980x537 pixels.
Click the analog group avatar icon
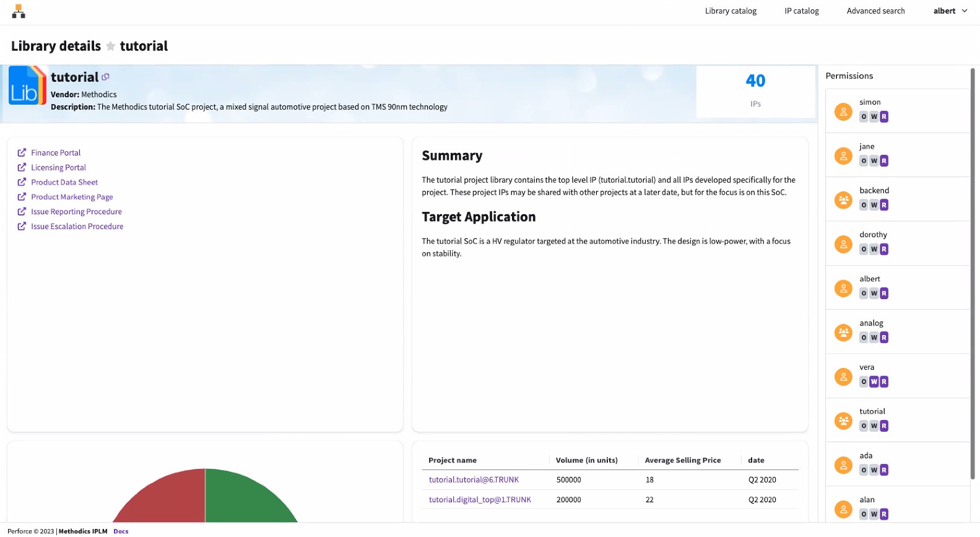843,333
